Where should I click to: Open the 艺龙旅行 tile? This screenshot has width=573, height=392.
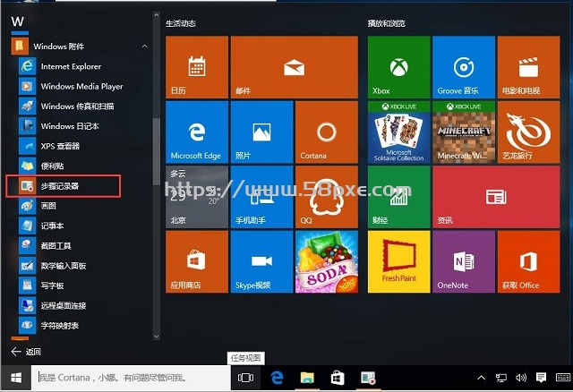(x=529, y=132)
